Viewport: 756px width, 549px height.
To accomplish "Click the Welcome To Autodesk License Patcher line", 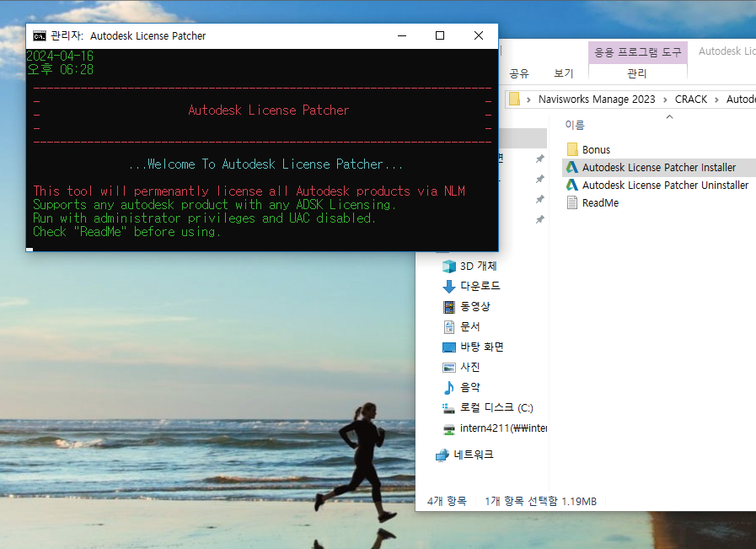I will (x=265, y=164).
